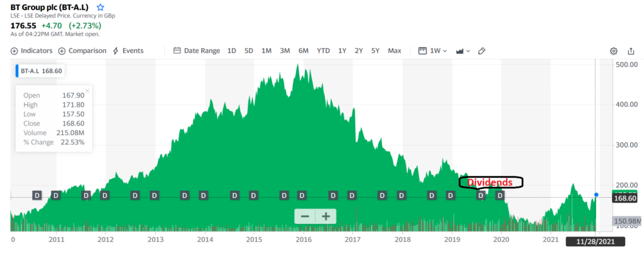This screenshot has height=253, width=644.
Task: Click the 500.00 axis label
Action: point(627,65)
